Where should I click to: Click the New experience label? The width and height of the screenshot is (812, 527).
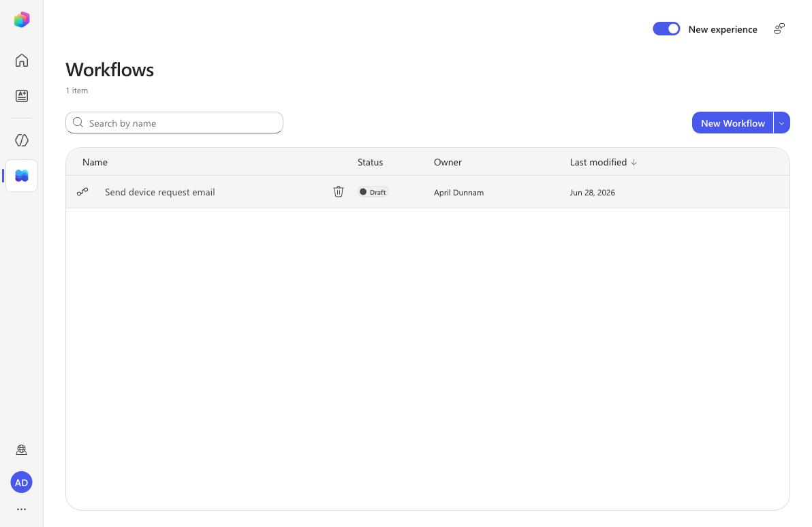(x=723, y=29)
